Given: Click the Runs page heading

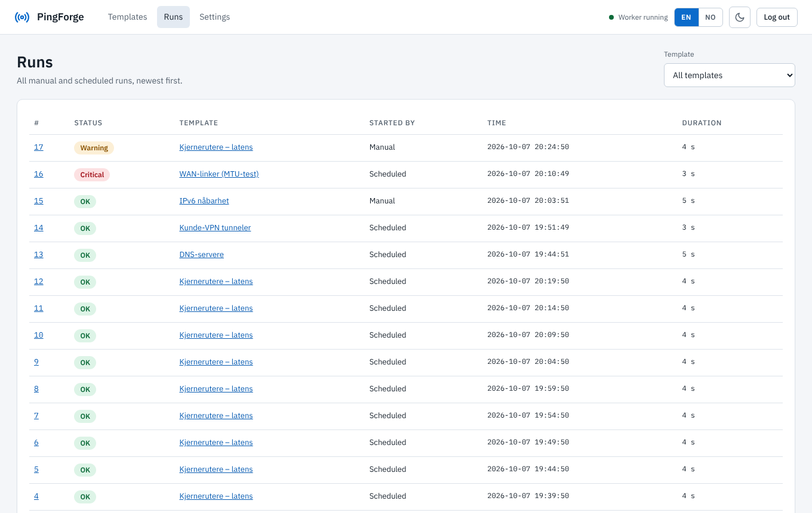Looking at the screenshot, I should point(35,63).
